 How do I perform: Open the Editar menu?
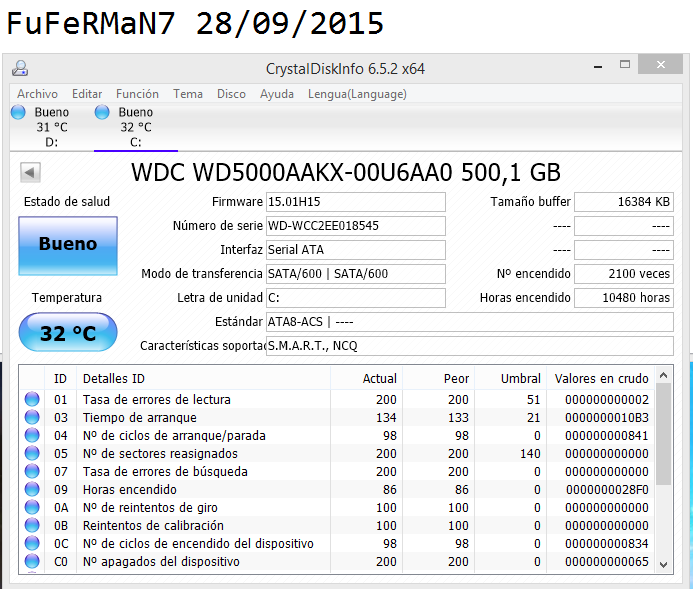click(x=87, y=94)
